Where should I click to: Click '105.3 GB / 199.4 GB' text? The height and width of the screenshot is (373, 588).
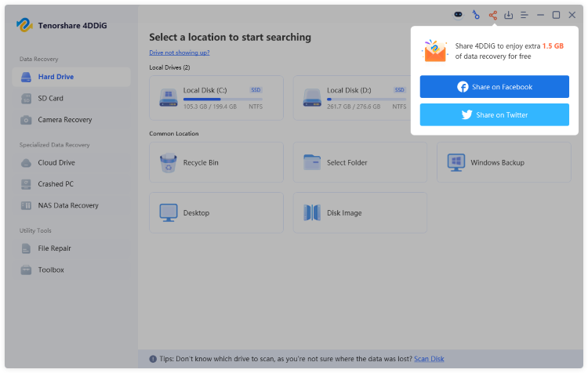tap(210, 107)
